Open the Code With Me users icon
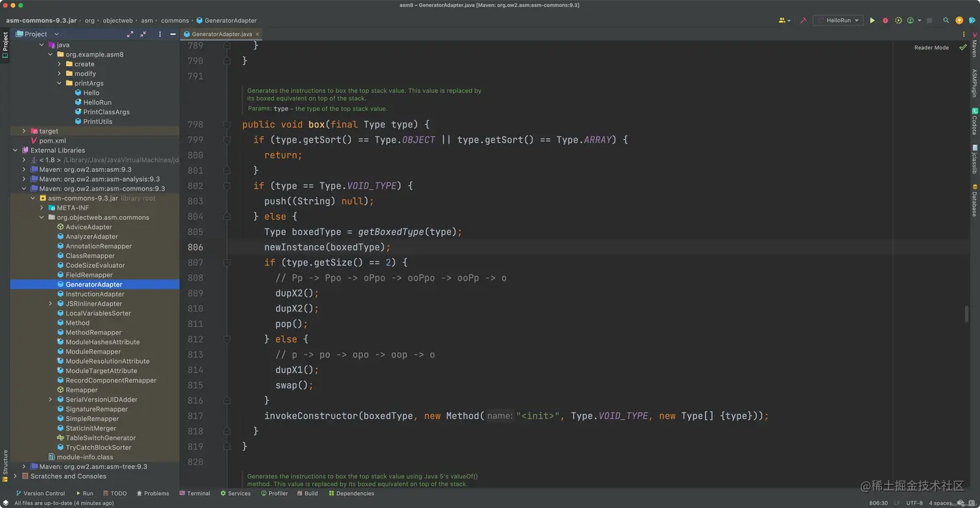Image resolution: width=980 pixels, height=508 pixels. click(782, 21)
